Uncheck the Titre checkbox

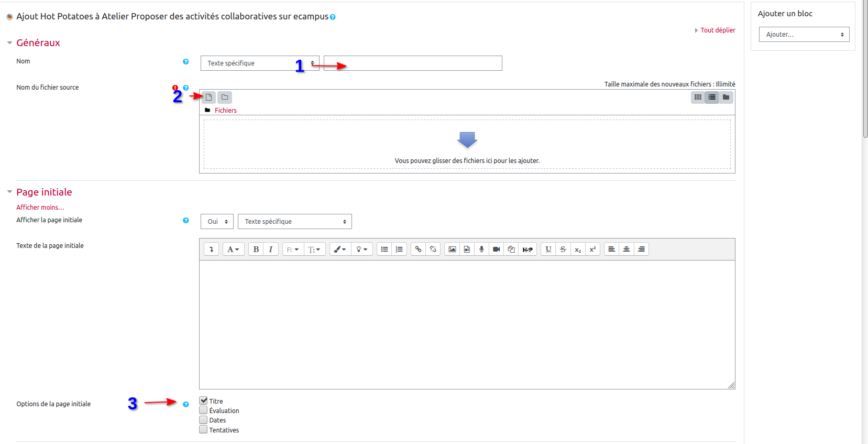click(x=203, y=400)
